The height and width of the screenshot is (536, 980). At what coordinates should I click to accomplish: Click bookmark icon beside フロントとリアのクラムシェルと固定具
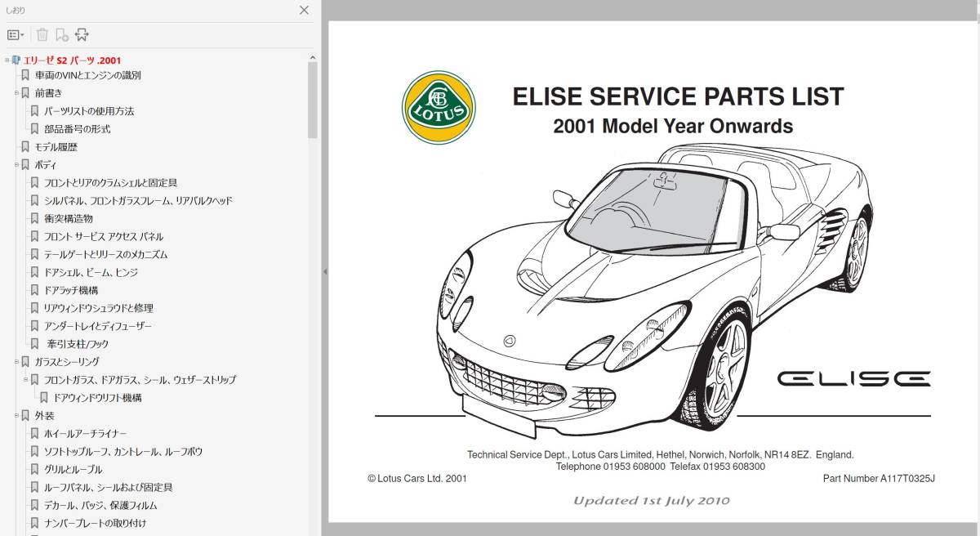point(34,183)
